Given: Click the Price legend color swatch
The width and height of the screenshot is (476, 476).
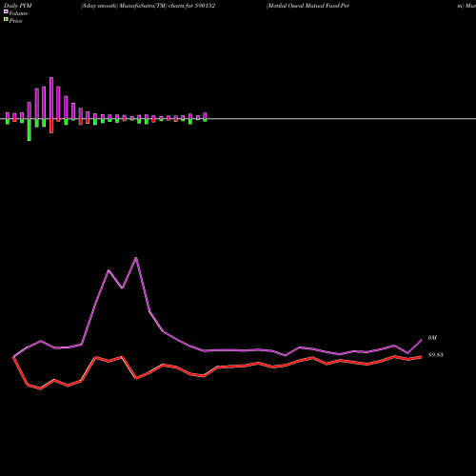Looking at the screenshot, I should point(6,19).
